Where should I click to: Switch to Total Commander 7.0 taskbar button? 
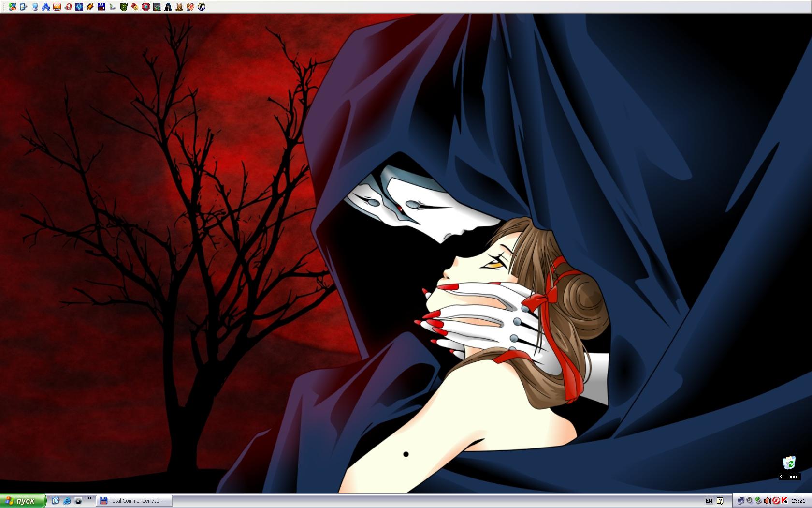click(134, 501)
